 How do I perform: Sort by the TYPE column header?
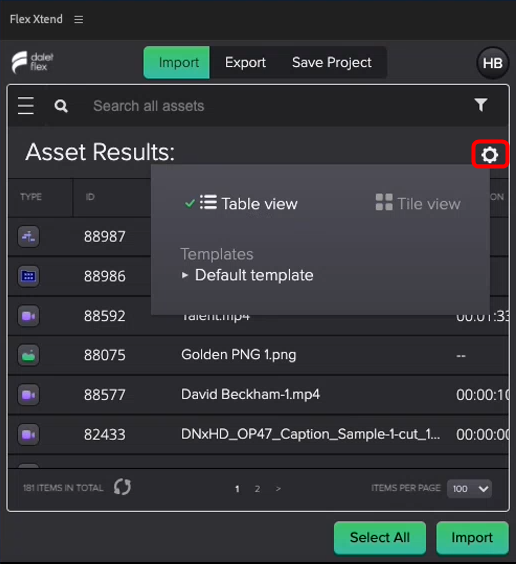point(31,197)
